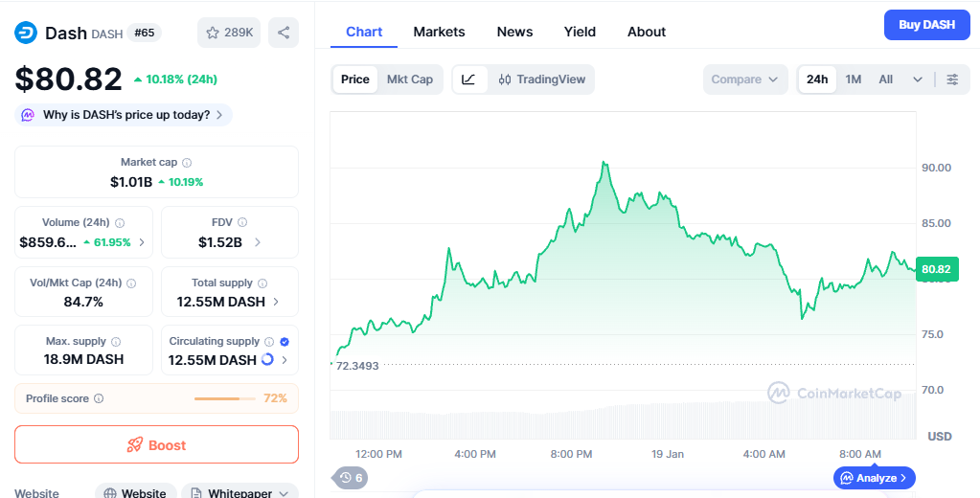
Task: Click the 19 Jan date label on chart axis
Action: [668, 454]
